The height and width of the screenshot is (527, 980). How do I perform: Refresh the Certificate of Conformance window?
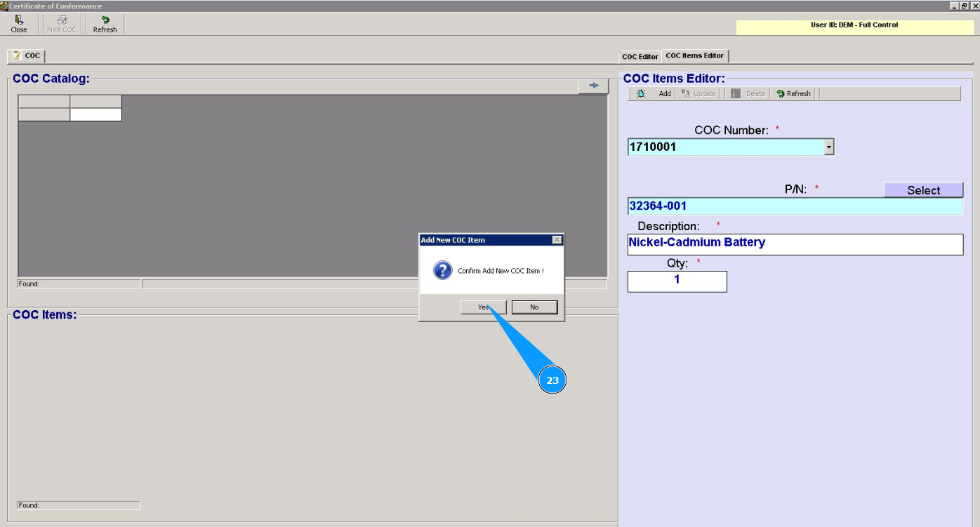coord(105,25)
